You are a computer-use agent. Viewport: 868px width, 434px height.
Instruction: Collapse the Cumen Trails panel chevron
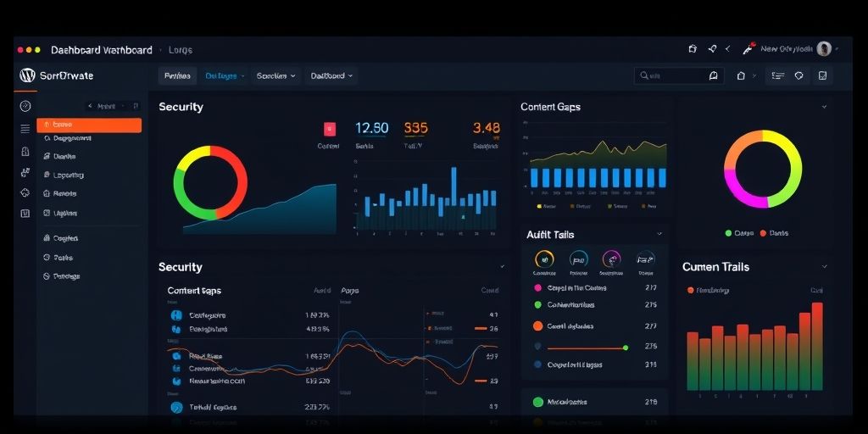tap(824, 267)
